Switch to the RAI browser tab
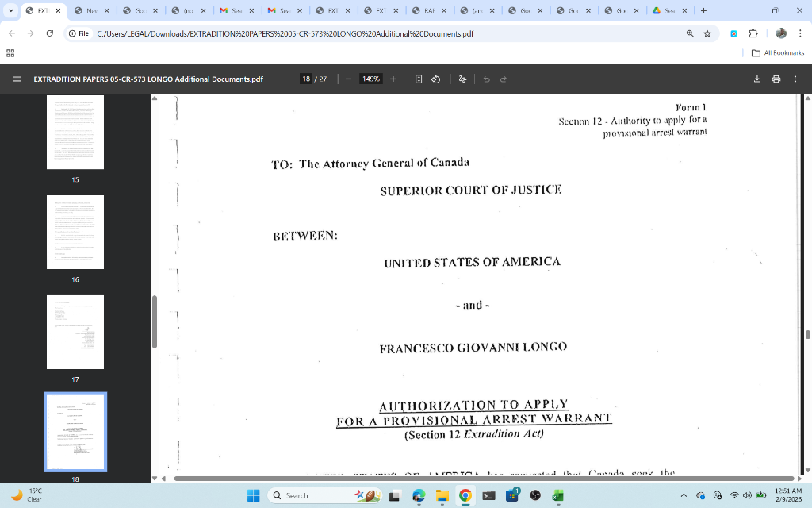The width and height of the screenshot is (812, 508). click(425, 12)
